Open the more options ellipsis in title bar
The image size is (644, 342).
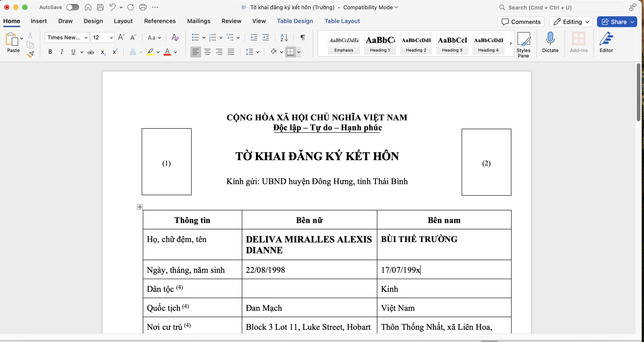coord(155,7)
